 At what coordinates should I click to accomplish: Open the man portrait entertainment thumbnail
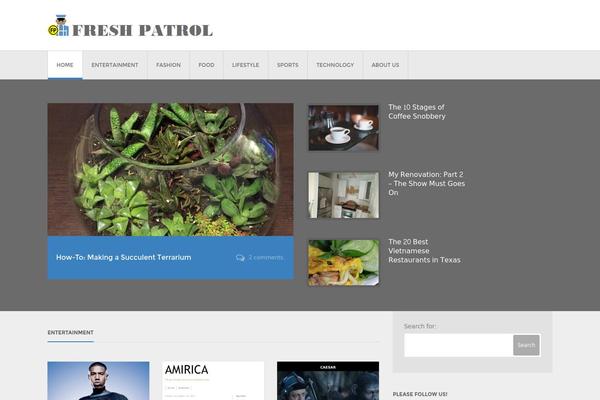98,381
